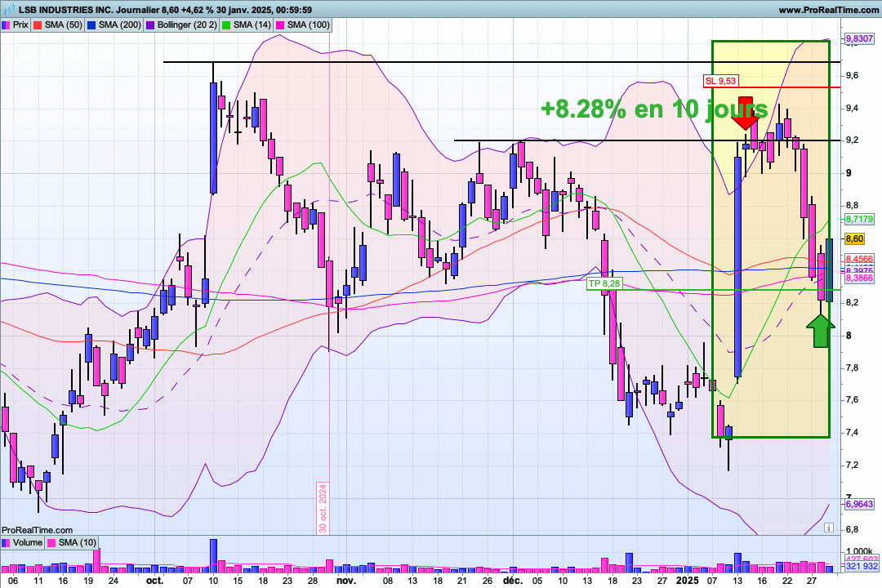The image size is (882, 588).
Task: Click the 11 date label on time axis
Action: (x=38, y=581)
